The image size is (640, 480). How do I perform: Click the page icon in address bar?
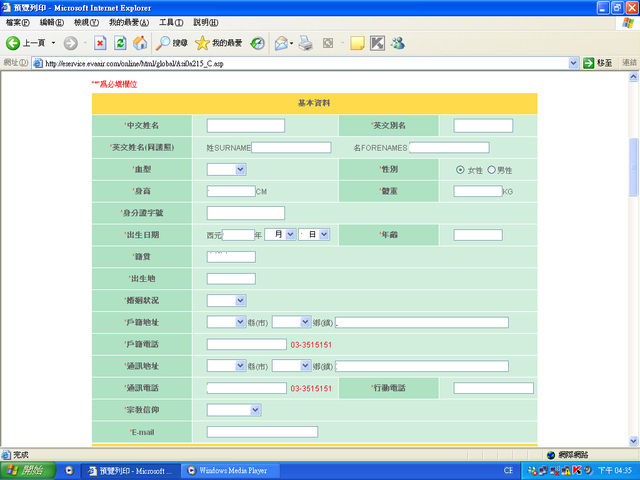[x=38, y=63]
